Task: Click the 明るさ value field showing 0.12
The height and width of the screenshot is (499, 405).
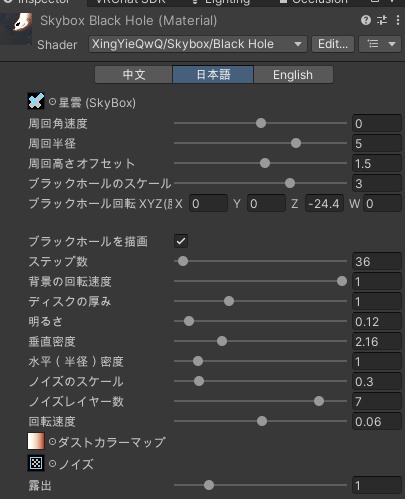Action: [377, 321]
